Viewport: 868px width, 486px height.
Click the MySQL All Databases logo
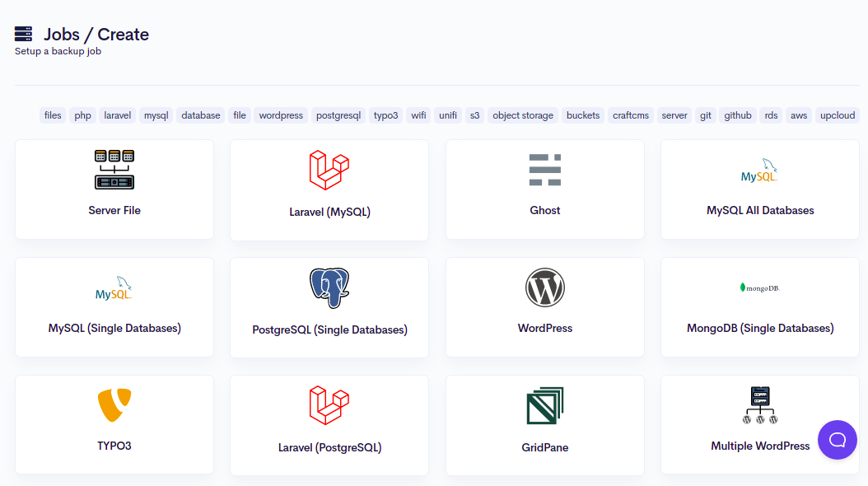[x=759, y=171]
